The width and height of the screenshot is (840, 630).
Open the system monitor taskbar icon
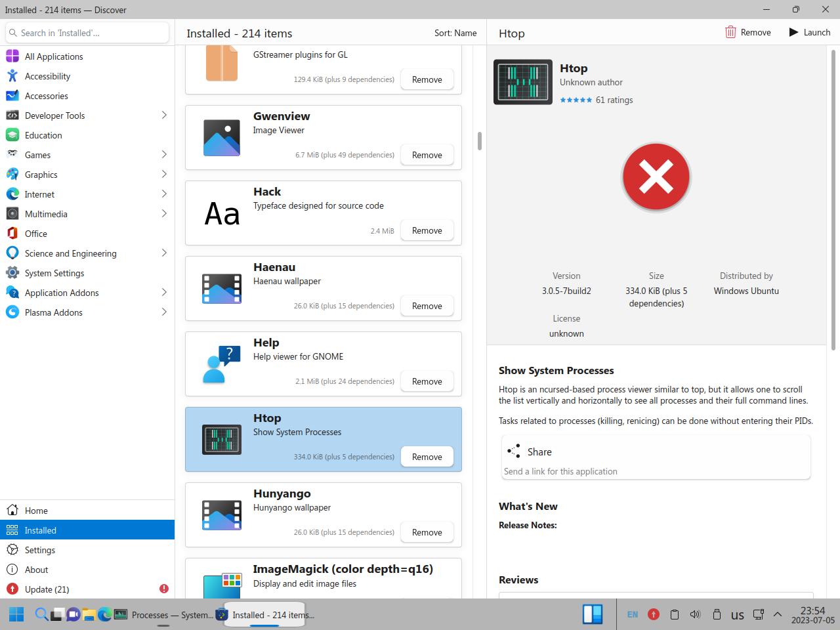pos(121,615)
